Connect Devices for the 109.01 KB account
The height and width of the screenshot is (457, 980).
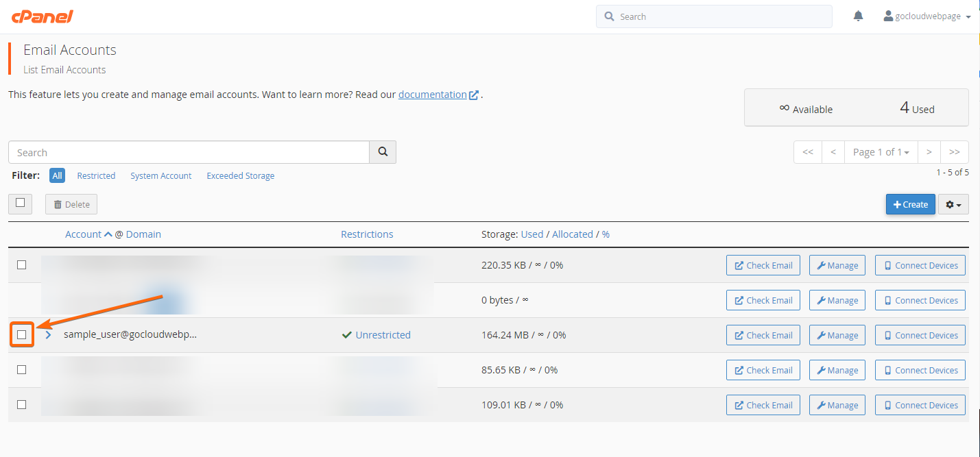(x=920, y=405)
